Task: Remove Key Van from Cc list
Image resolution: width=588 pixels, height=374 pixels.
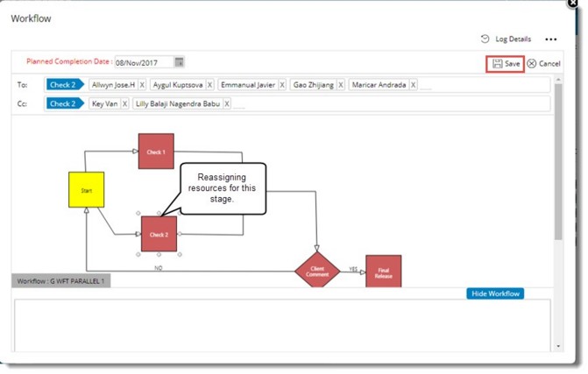Action: point(124,103)
